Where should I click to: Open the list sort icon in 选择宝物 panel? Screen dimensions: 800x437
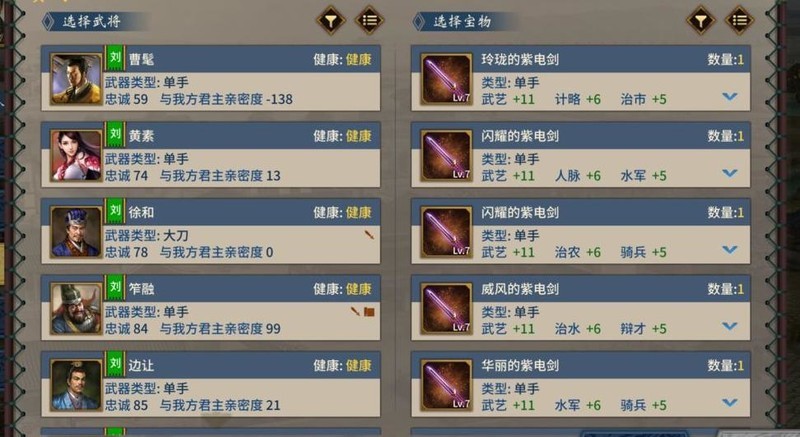click(x=740, y=20)
